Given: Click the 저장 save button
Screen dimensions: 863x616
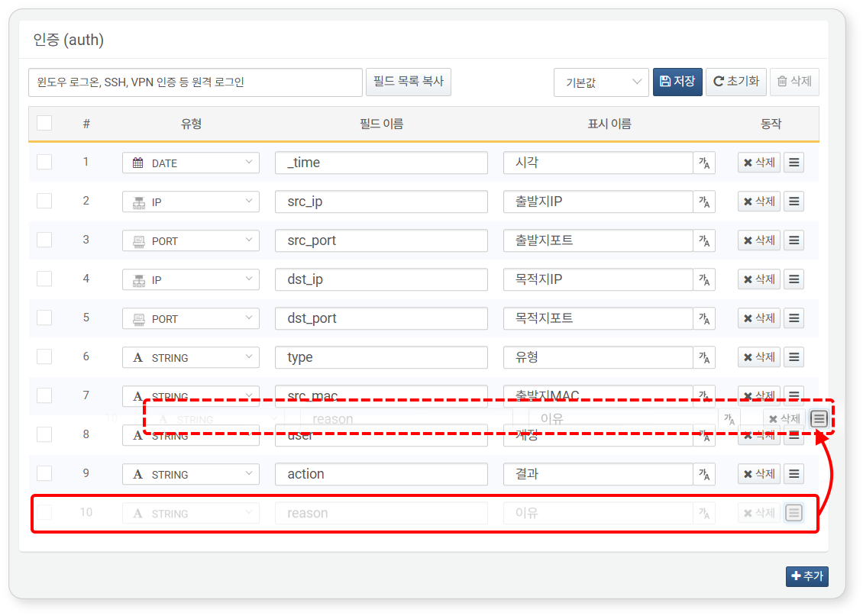Looking at the screenshot, I should [677, 82].
